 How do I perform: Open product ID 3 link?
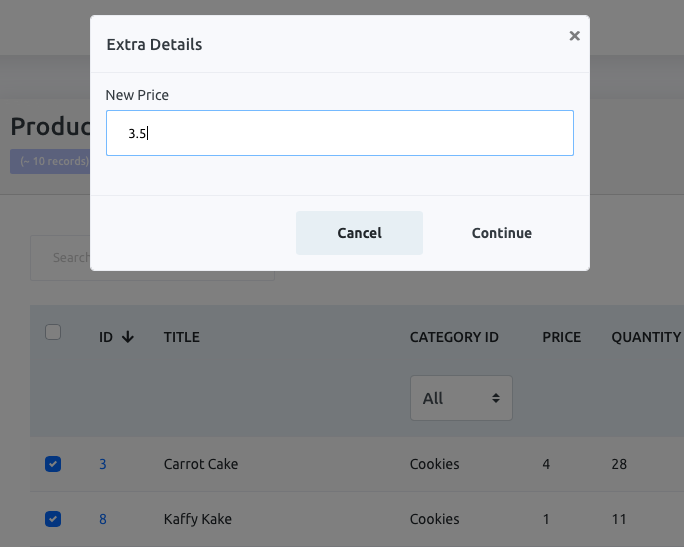pos(103,464)
